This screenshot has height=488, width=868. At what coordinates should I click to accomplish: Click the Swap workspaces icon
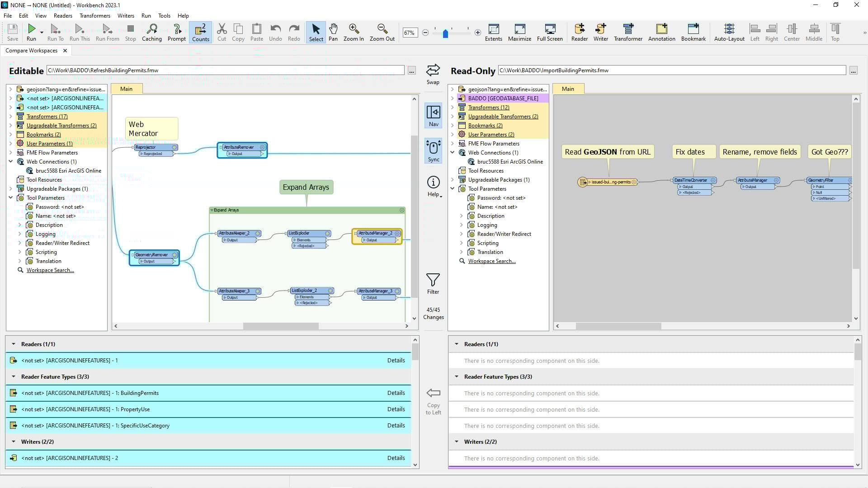point(433,70)
